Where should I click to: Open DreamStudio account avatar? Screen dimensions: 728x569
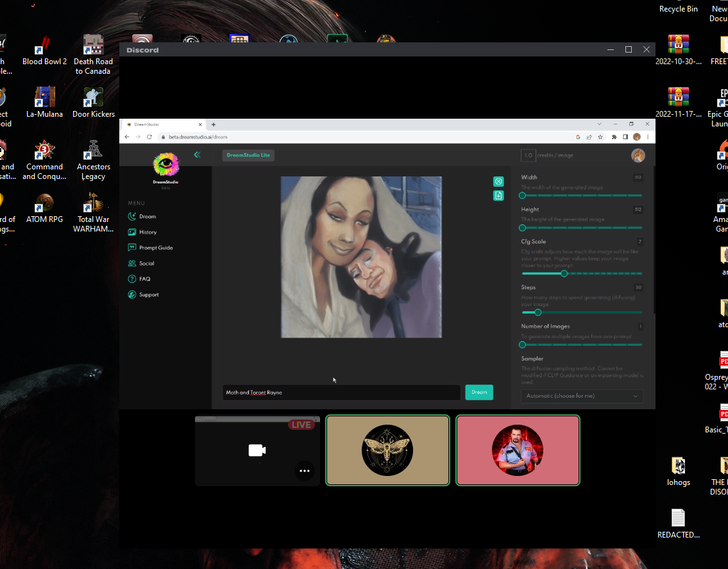pyautogui.click(x=638, y=155)
